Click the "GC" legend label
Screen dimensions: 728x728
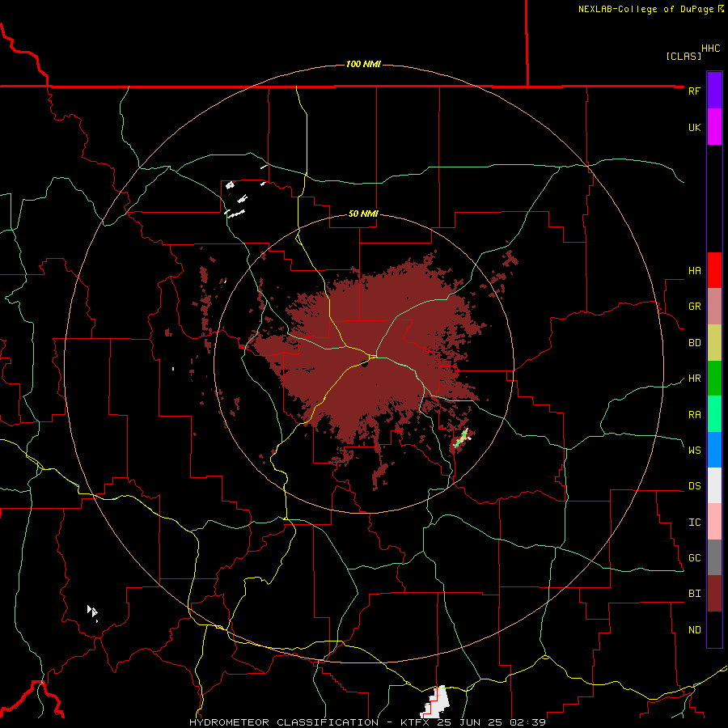coord(695,558)
